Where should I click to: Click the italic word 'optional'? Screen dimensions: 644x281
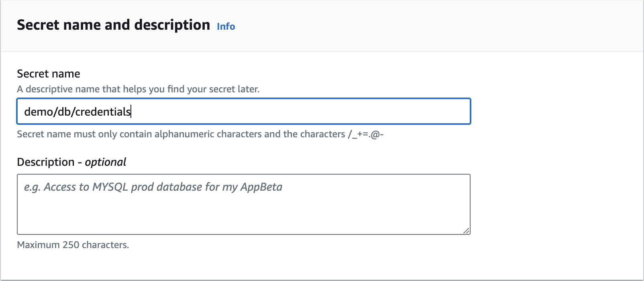click(x=106, y=162)
